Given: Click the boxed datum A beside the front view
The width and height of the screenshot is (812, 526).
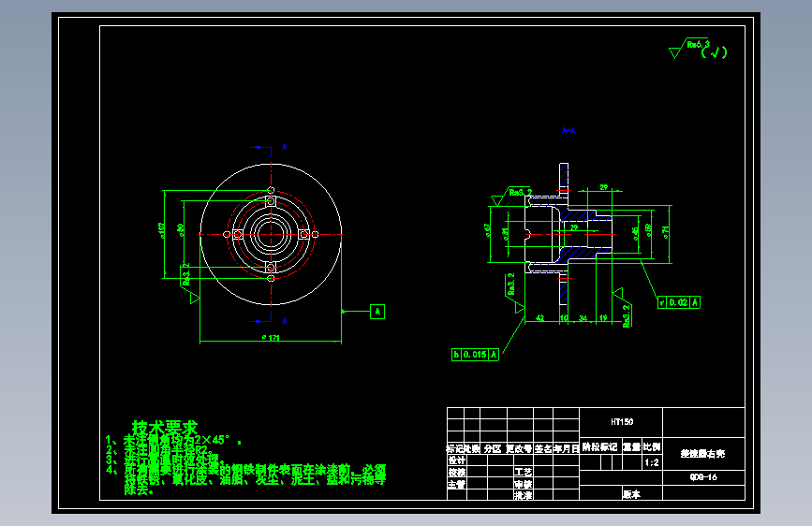Looking at the screenshot, I should click(377, 312).
